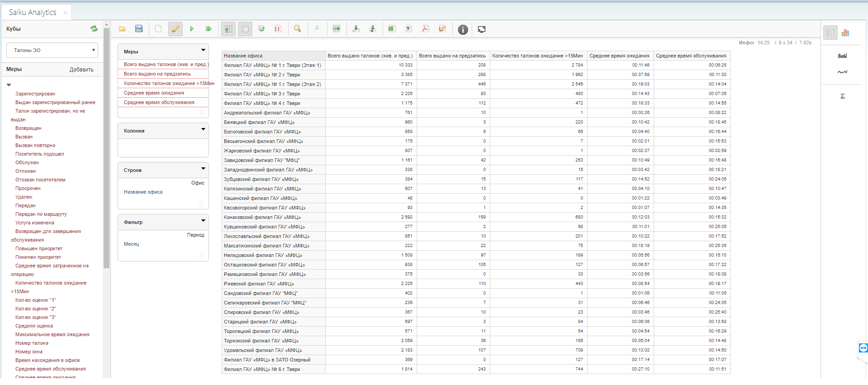The height and width of the screenshot is (385, 868).
Task: Select the Возвращен measure
Action: point(28,128)
